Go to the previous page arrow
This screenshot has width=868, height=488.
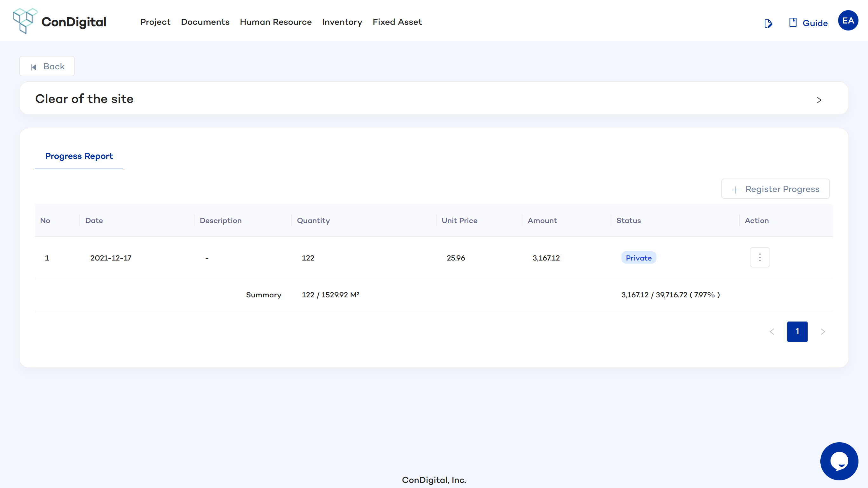tap(772, 332)
